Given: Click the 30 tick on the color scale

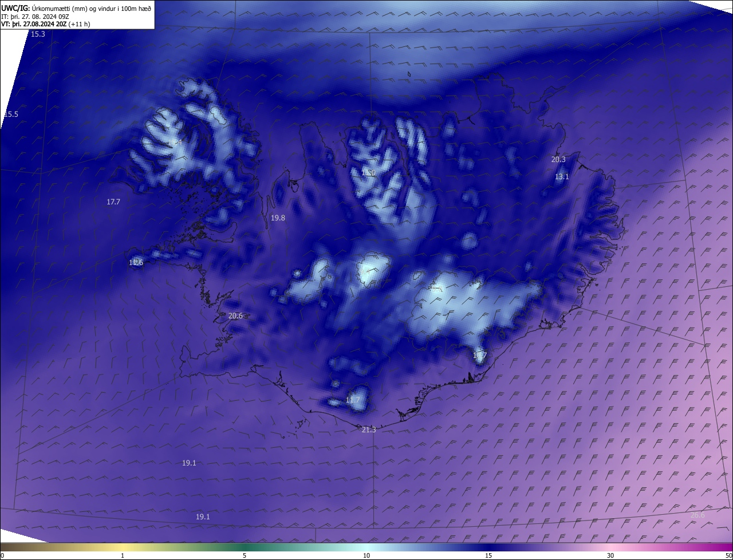Looking at the screenshot, I should coord(610,555).
